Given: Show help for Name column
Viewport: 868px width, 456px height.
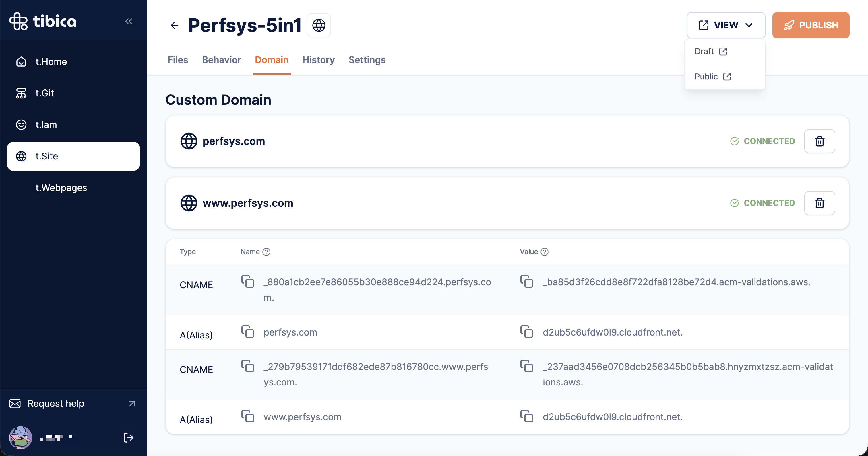Looking at the screenshot, I should coord(266,252).
